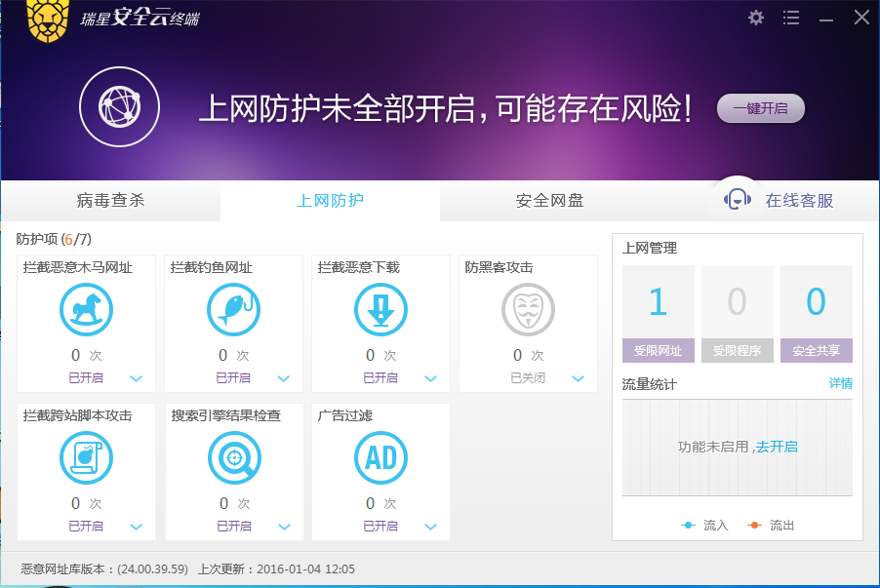Open 受限程序 restricted programs tile
The width and height of the screenshot is (880, 588).
737,314
